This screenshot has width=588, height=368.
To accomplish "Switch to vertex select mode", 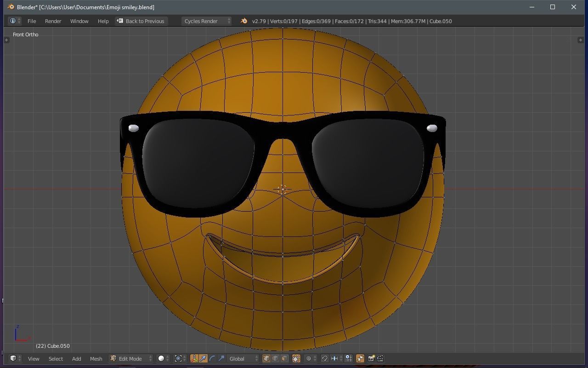I will pyautogui.click(x=266, y=358).
